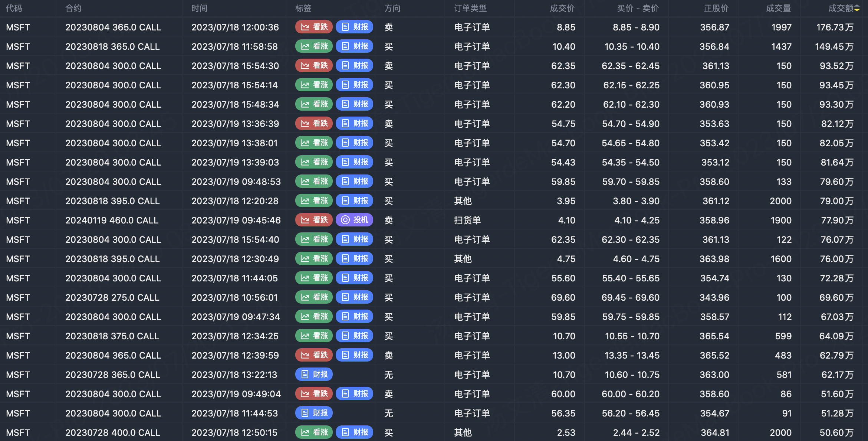Click the 看涨 tag in the 10:56:01 row
The height and width of the screenshot is (441, 868).
coord(314,297)
